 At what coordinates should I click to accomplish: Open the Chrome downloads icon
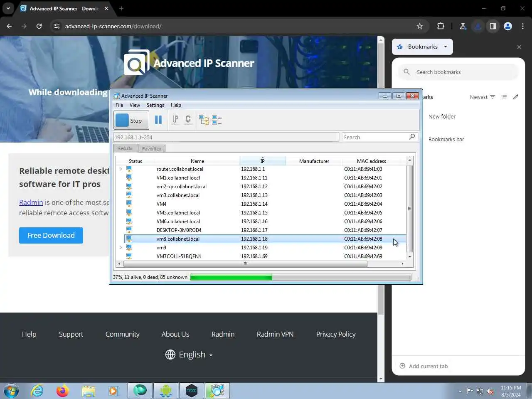pyautogui.click(x=478, y=26)
